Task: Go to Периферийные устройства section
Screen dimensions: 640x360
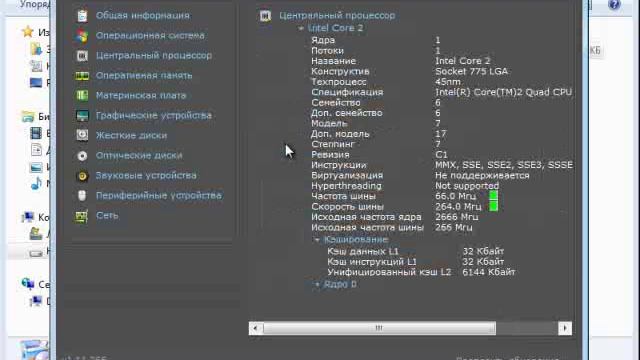Action: pos(159,196)
